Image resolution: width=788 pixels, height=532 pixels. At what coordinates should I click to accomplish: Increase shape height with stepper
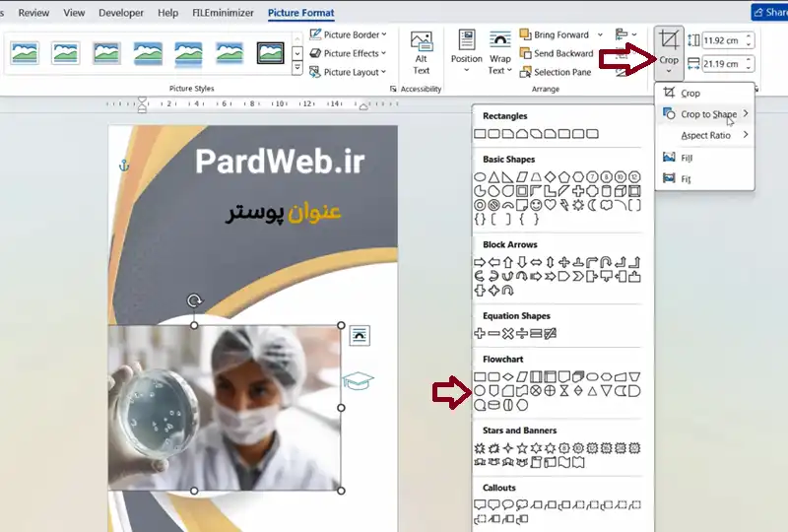click(x=749, y=36)
